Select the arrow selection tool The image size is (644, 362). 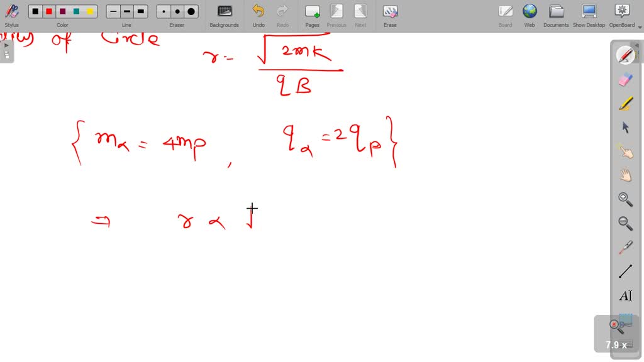[626, 127]
